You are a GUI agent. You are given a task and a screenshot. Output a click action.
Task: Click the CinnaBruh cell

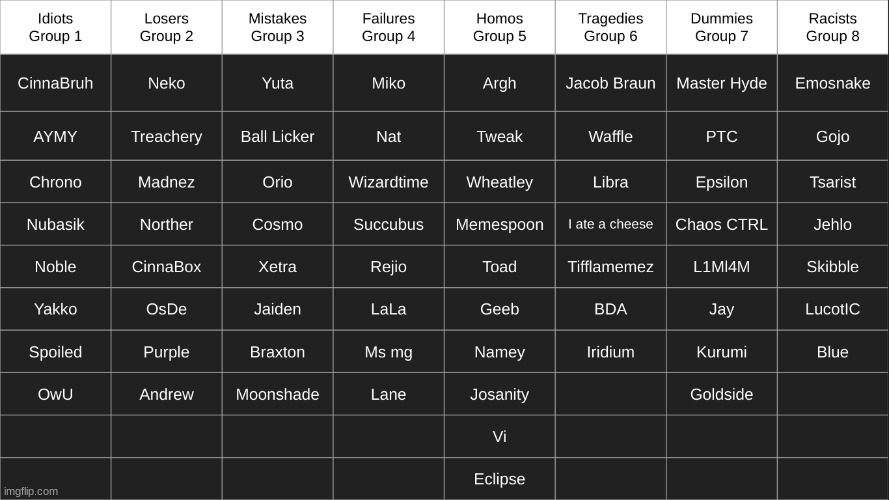coord(56,83)
